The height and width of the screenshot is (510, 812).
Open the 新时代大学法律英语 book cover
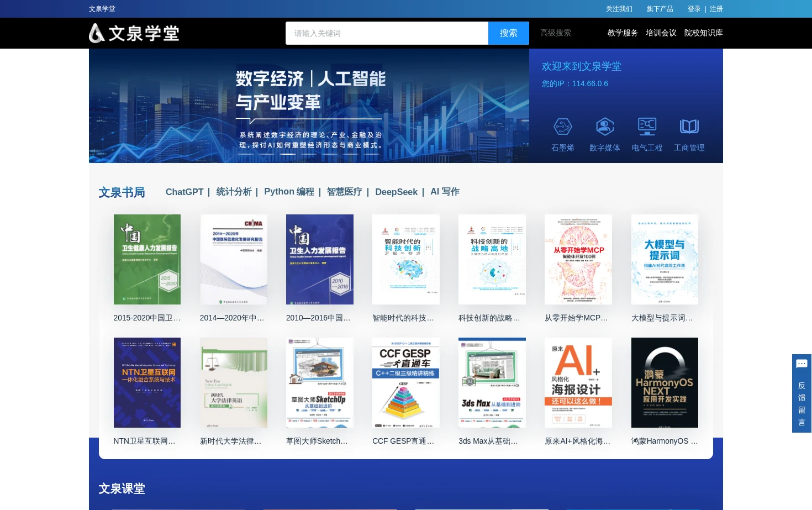point(234,382)
